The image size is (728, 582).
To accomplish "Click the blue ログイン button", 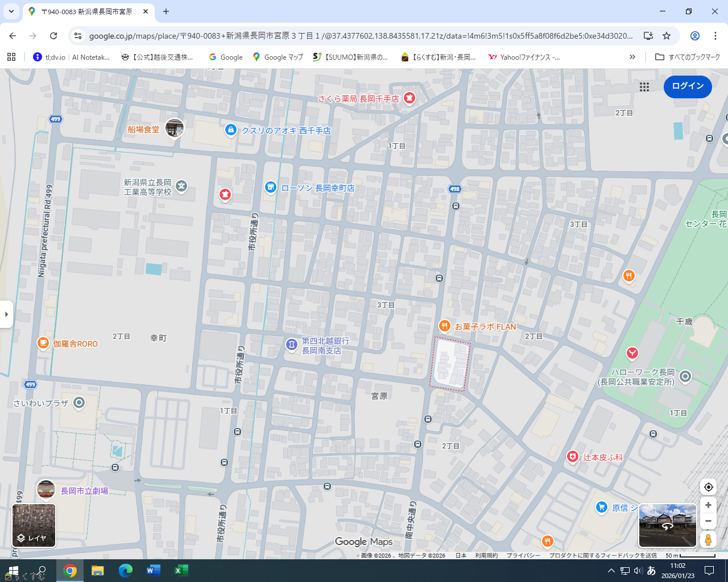I will (688, 86).
